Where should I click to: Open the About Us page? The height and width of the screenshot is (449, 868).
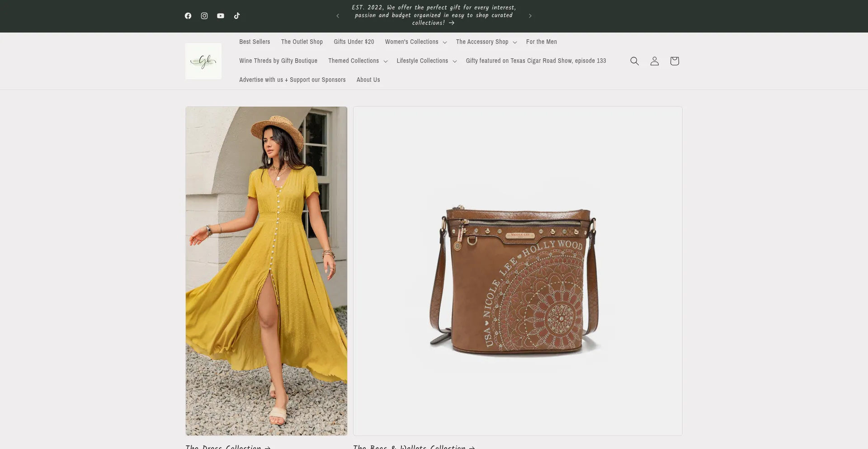point(368,80)
